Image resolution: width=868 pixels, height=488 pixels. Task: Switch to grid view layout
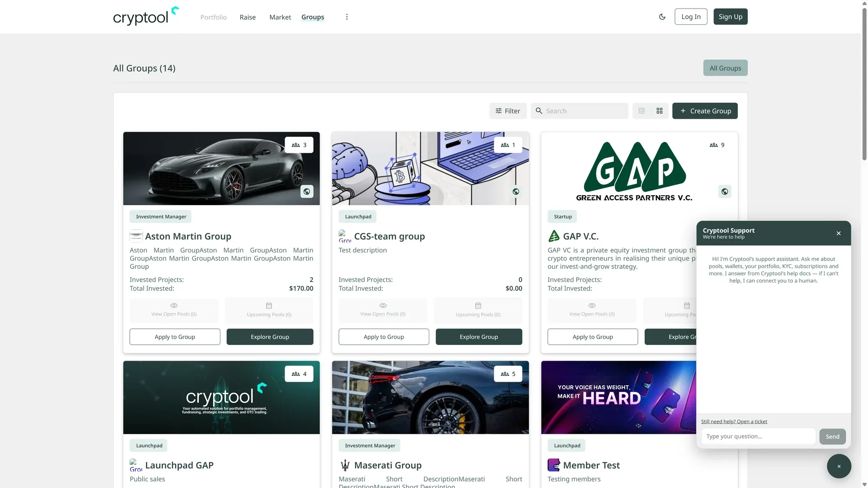point(660,111)
